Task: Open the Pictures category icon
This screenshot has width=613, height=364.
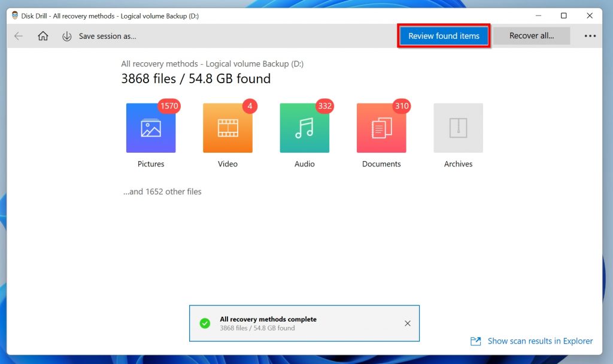Action: [150, 128]
